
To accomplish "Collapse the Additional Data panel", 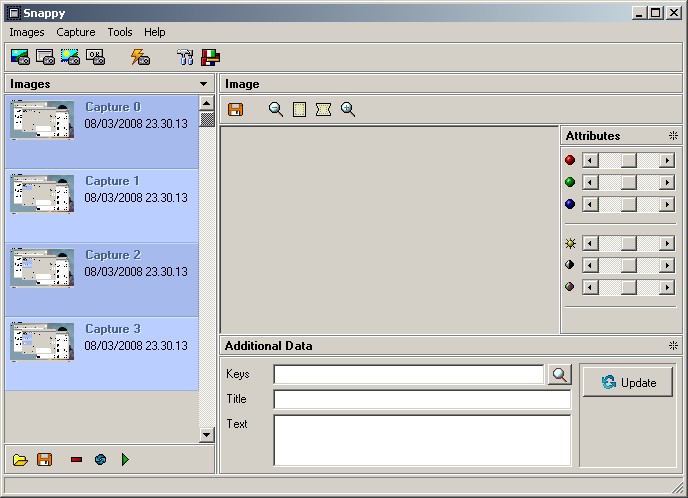I will [x=673, y=346].
